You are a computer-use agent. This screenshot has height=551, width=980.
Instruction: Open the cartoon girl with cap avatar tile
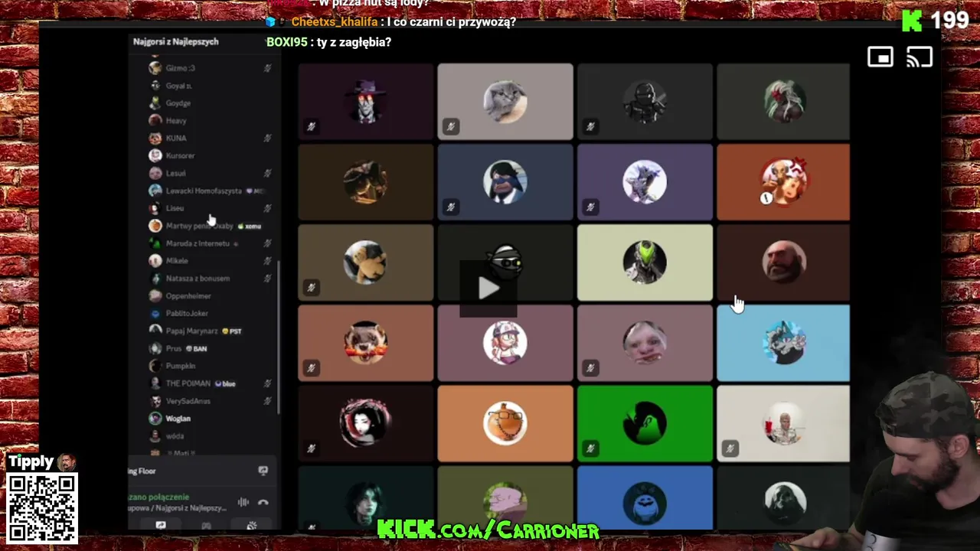(505, 343)
